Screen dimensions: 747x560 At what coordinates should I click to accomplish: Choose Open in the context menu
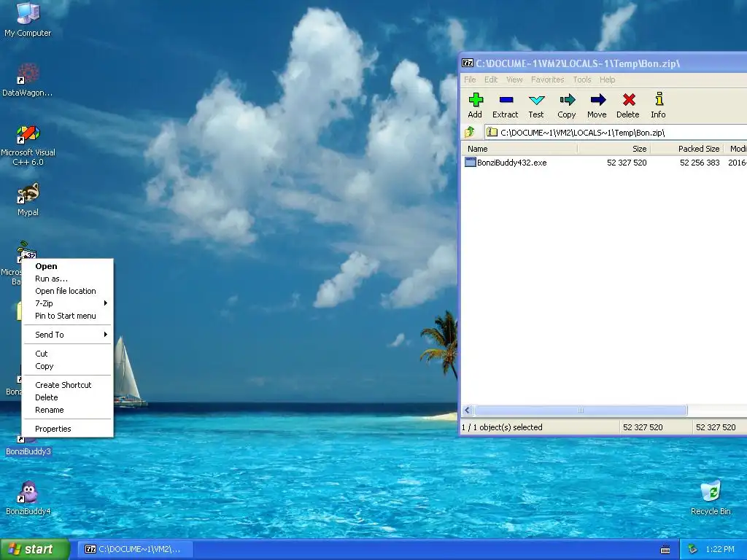click(x=68, y=266)
